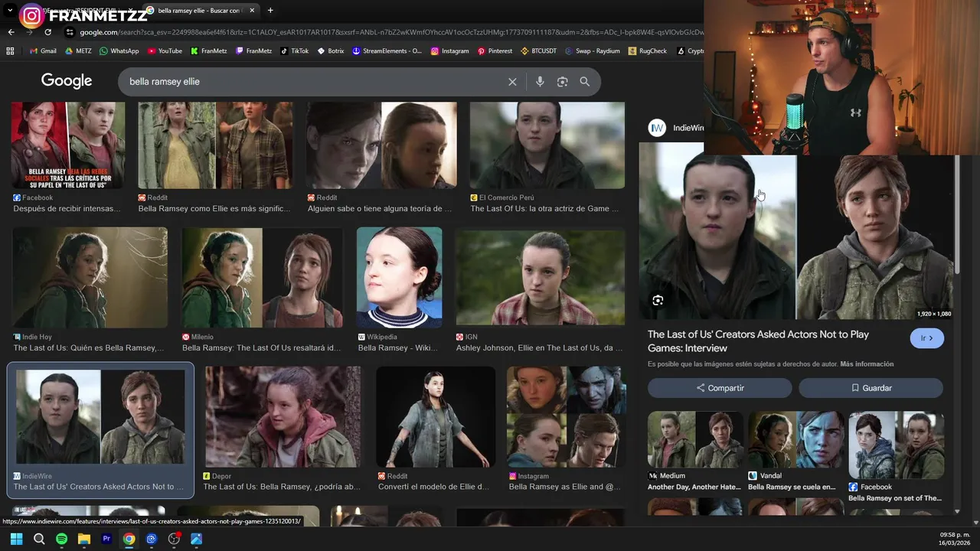
Task: Open the Wikipedia Bella Ramsey image
Action: point(399,278)
